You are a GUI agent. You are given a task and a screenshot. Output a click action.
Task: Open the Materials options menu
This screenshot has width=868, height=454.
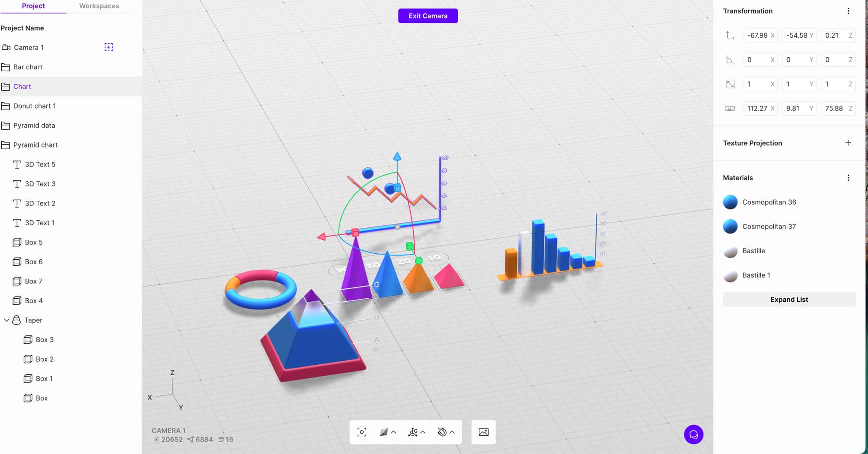point(848,178)
